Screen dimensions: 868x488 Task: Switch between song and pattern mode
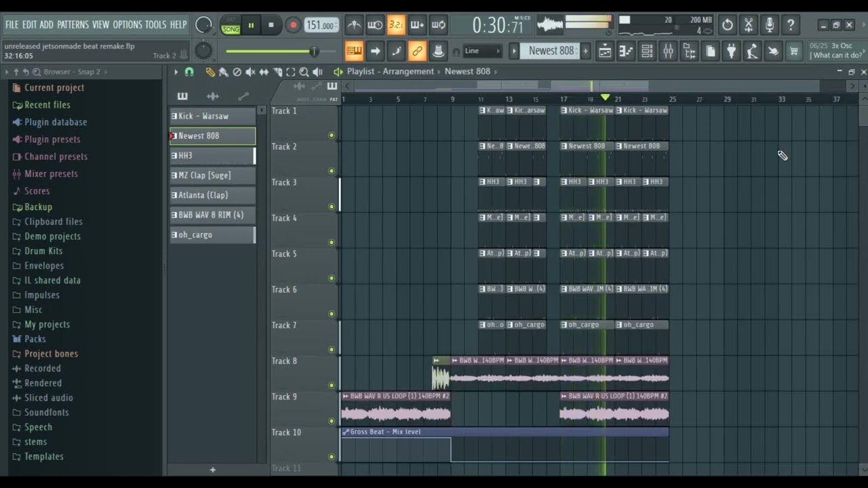(231, 26)
